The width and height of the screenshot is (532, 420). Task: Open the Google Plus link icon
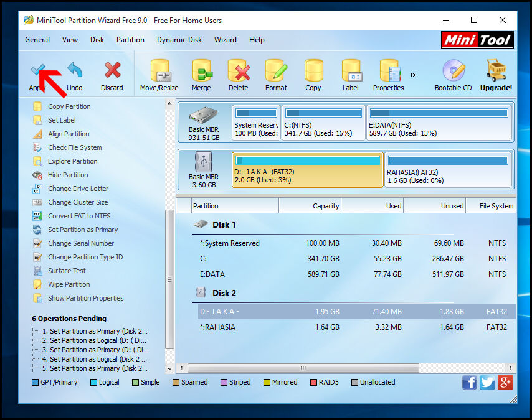[505, 383]
